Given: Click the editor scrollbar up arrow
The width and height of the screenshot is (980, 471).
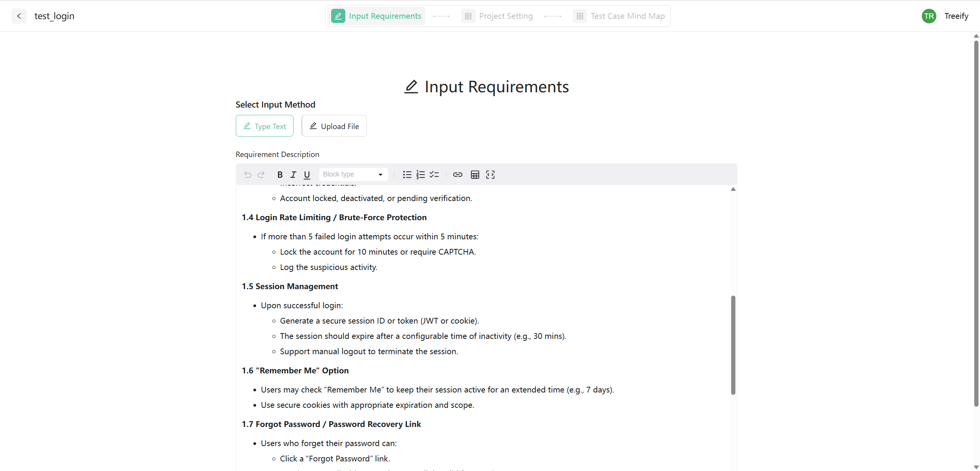Looking at the screenshot, I should click(733, 189).
